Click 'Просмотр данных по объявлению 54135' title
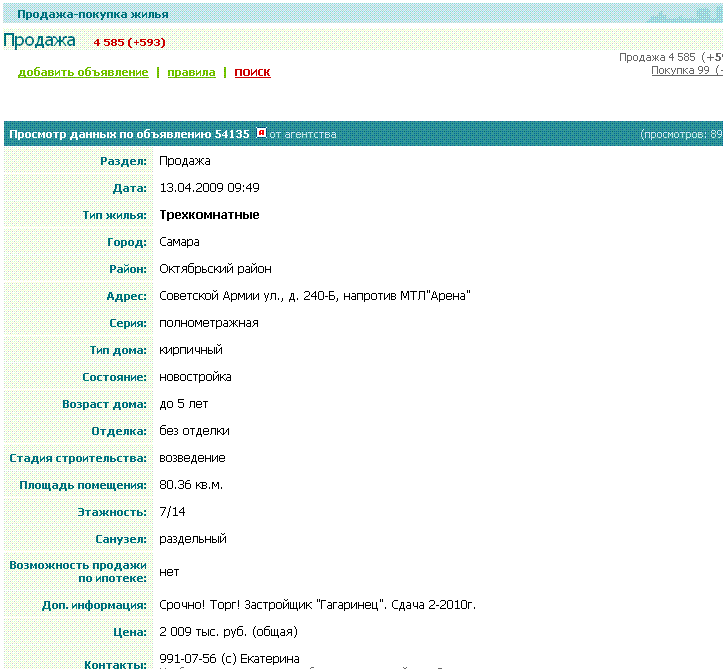The width and height of the screenshot is (723, 669). [x=129, y=134]
